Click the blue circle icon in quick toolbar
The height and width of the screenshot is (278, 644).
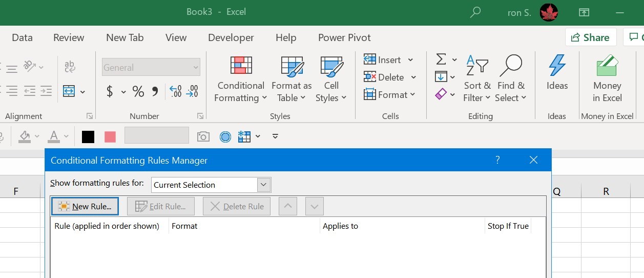pyautogui.click(x=225, y=136)
